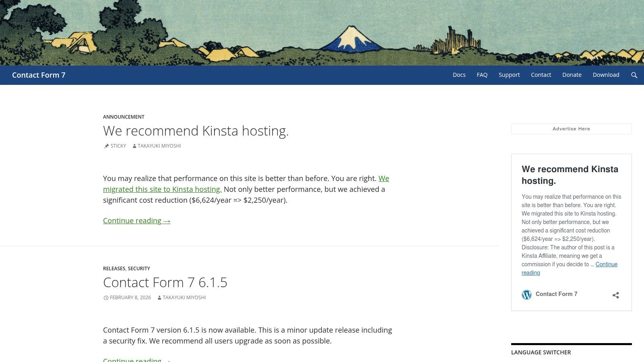Open the Docs menu item
This screenshot has width=644, height=362.
point(459,75)
